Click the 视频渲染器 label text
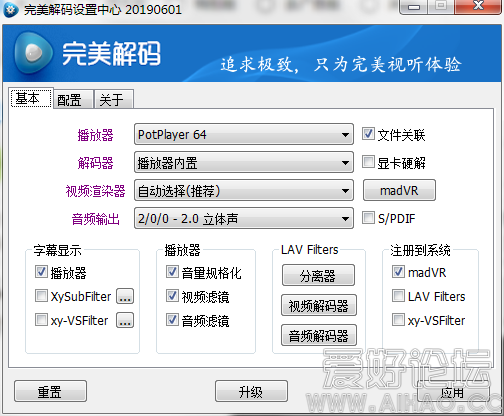This screenshot has width=504, height=416. click(x=95, y=191)
